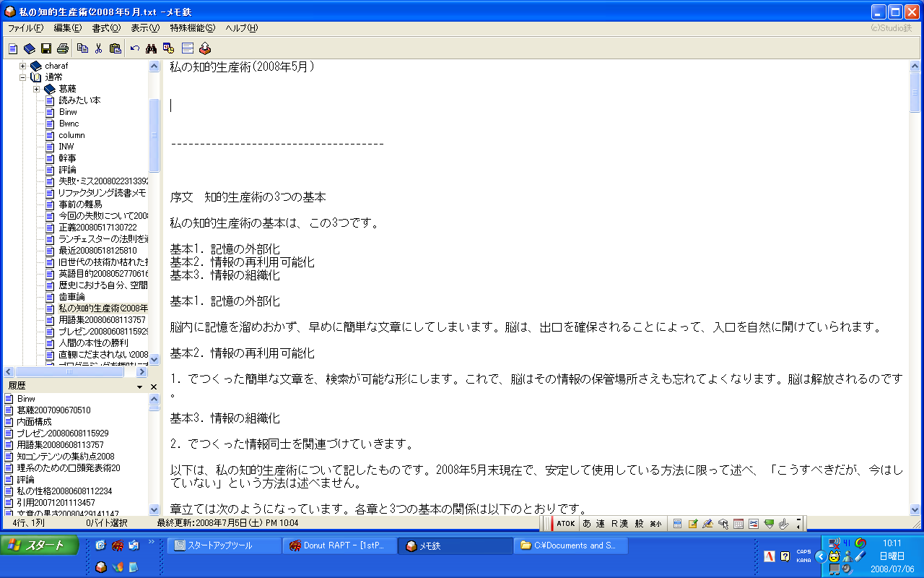Click the calendar and clock toolbar icon
Screen dimensions: 924x578
coord(169,48)
